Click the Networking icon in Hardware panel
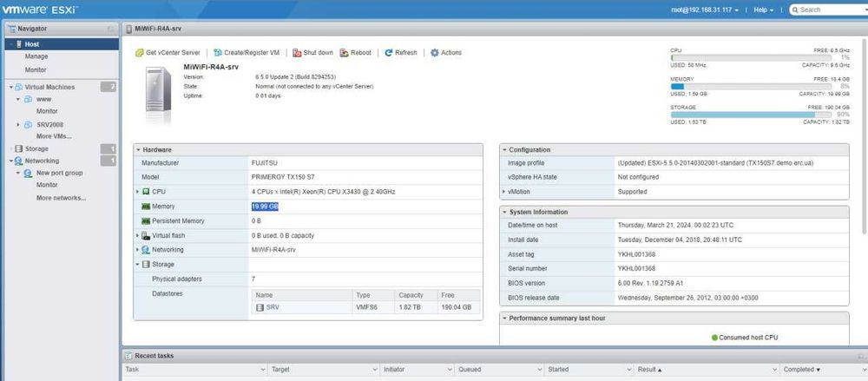868x381 pixels. coord(146,250)
